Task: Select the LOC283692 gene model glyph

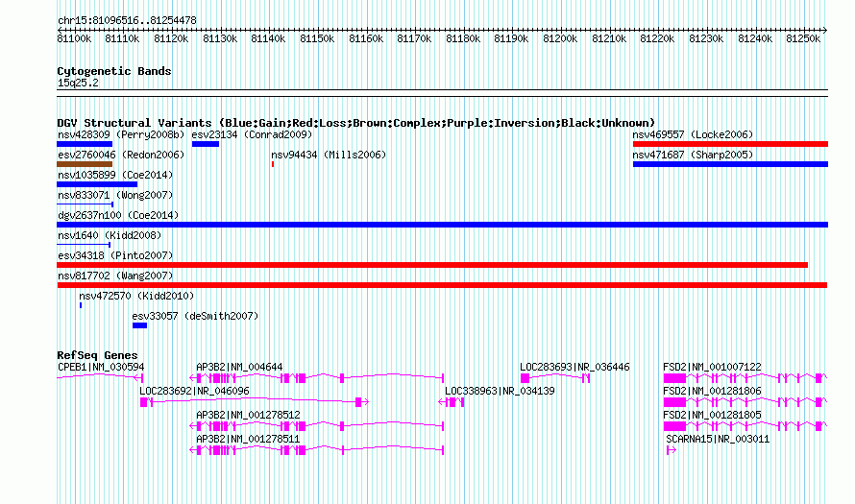Action: click(255, 402)
